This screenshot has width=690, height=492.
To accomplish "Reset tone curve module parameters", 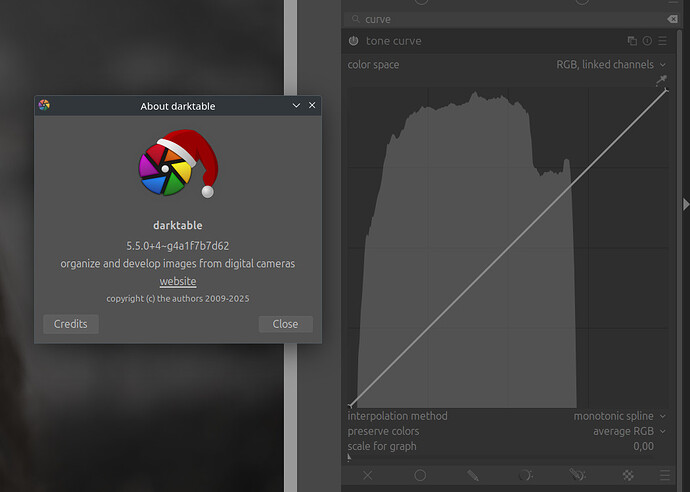I will point(647,41).
